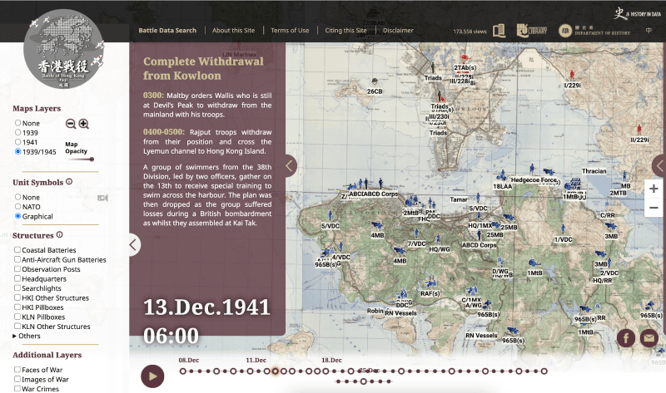Viewport: 666px width, 393px height.
Task: Open the Battle Data Search menu
Action: (x=167, y=31)
